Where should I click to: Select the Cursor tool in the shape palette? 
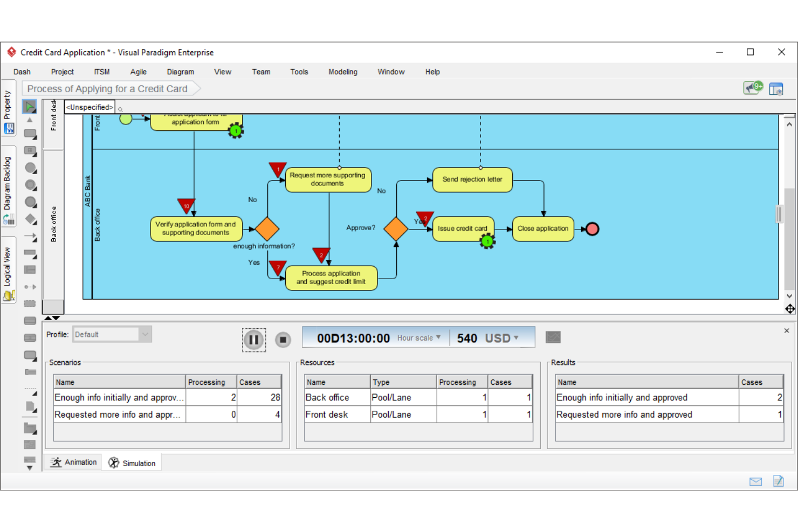[30, 107]
